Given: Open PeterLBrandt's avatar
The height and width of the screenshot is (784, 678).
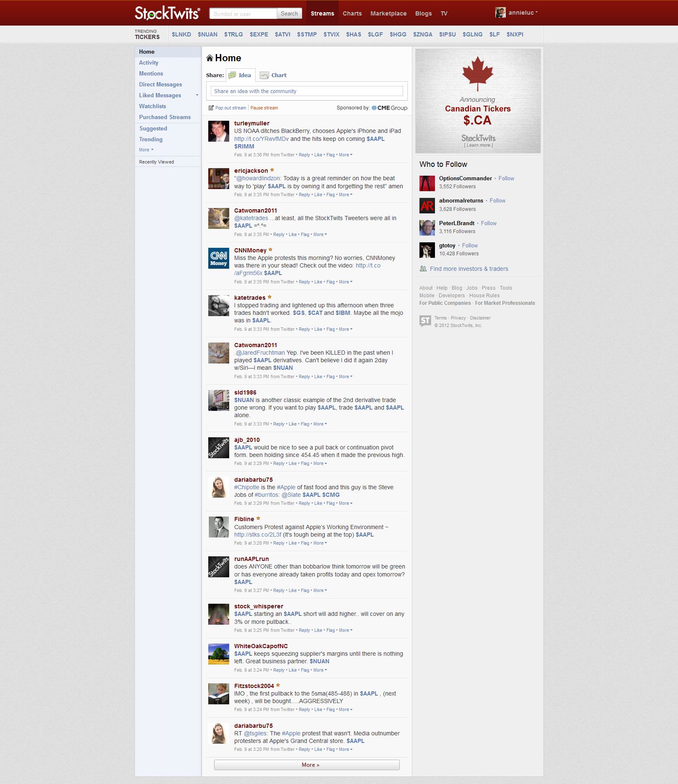Looking at the screenshot, I should pos(427,228).
